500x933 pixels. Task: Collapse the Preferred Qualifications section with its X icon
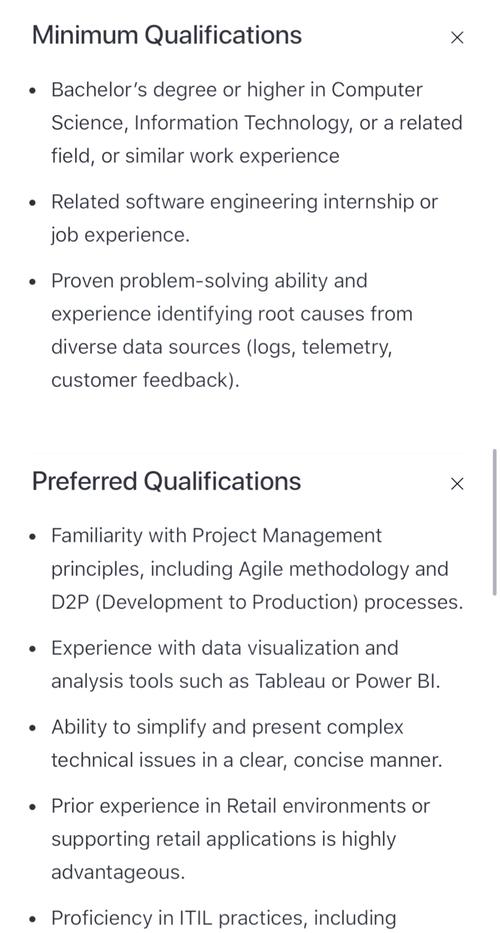coord(457,484)
